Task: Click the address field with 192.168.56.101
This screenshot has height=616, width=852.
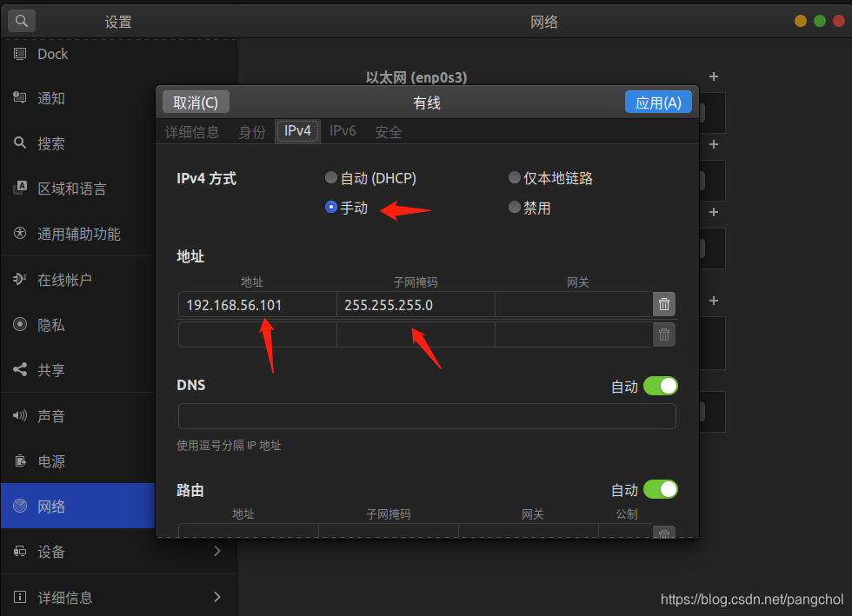Action: click(x=257, y=304)
